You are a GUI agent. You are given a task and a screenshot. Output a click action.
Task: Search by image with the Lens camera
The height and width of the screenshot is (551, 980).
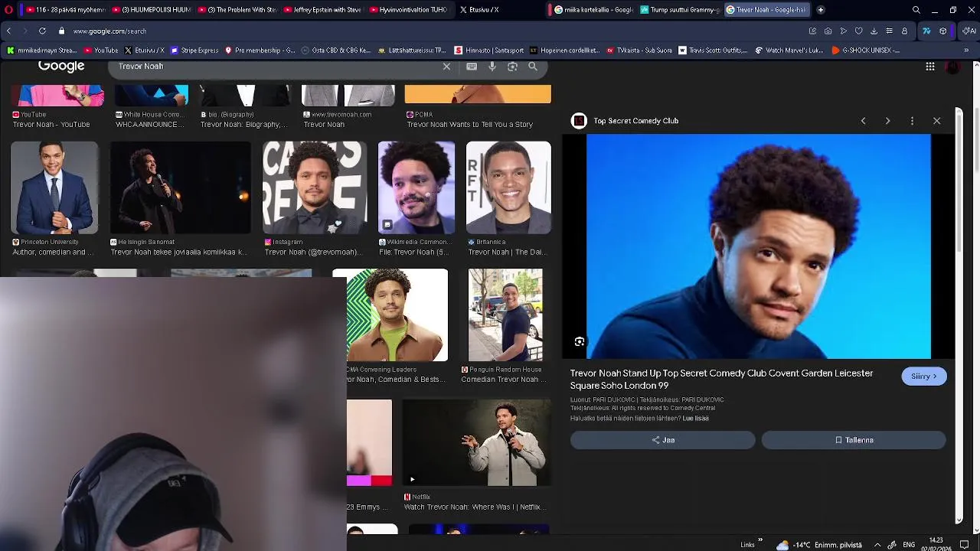pyautogui.click(x=512, y=67)
